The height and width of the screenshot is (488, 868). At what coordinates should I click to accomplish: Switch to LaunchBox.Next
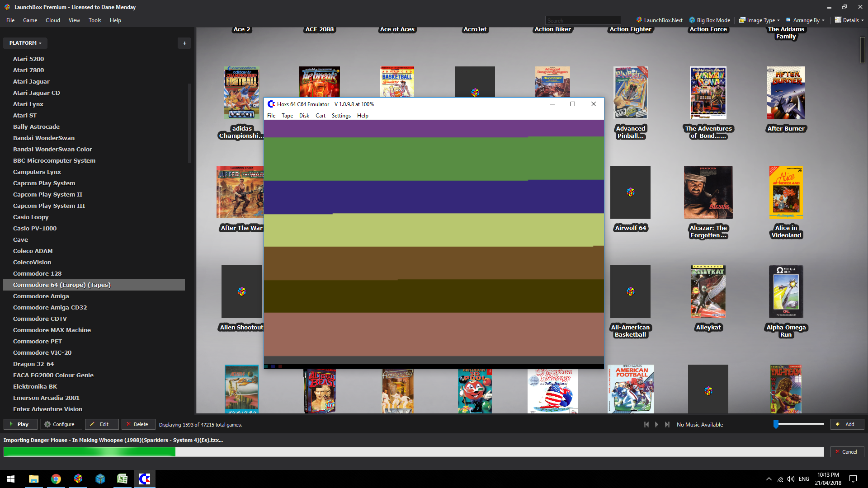(660, 20)
